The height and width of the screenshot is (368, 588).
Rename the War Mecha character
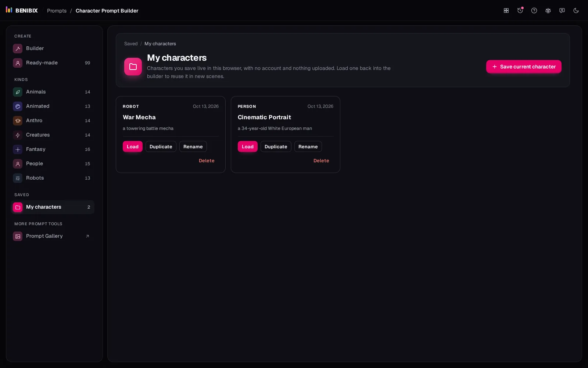(x=193, y=146)
